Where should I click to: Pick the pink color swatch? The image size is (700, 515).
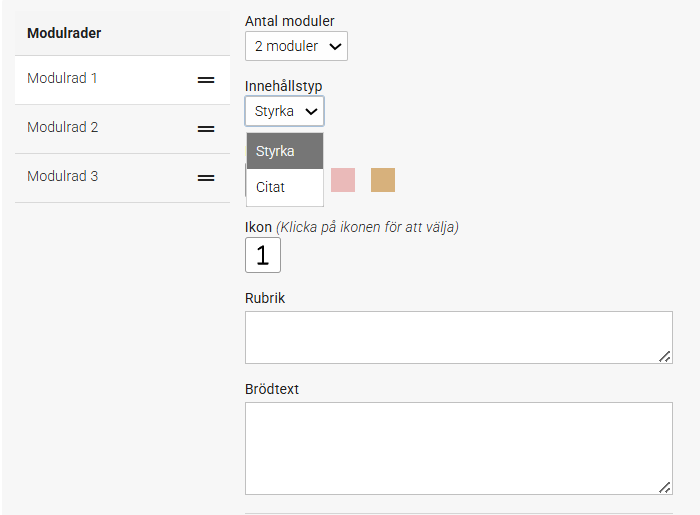pyautogui.click(x=343, y=180)
